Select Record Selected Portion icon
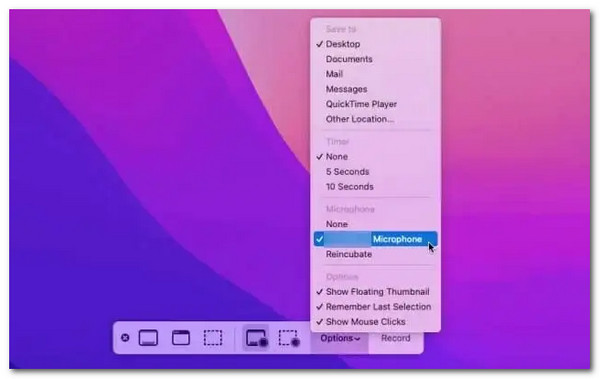 (x=289, y=338)
